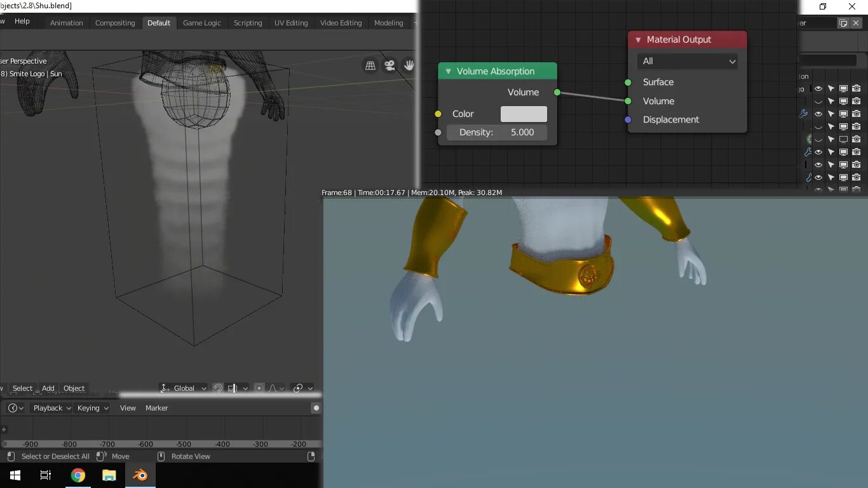
Task: Switch to the Modeling workspace tab
Action: coord(389,23)
